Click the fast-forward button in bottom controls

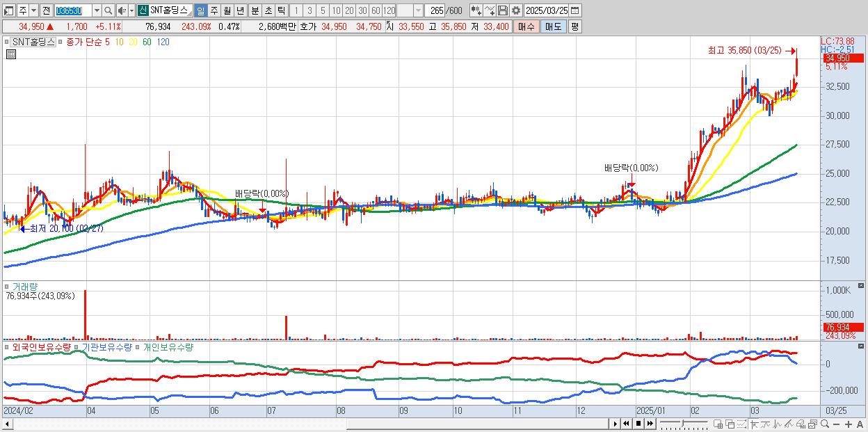650,424
